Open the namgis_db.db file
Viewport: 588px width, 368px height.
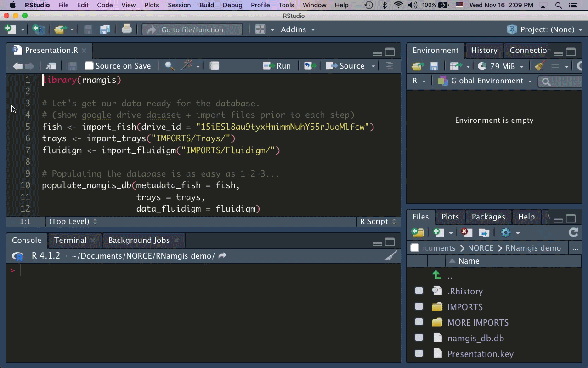point(475,338)
